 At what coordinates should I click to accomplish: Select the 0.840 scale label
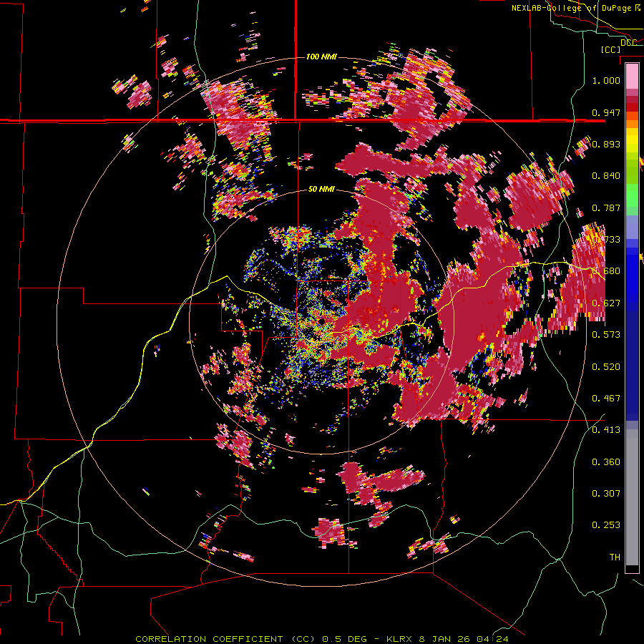pyautogui.click(x=606, y=176)
